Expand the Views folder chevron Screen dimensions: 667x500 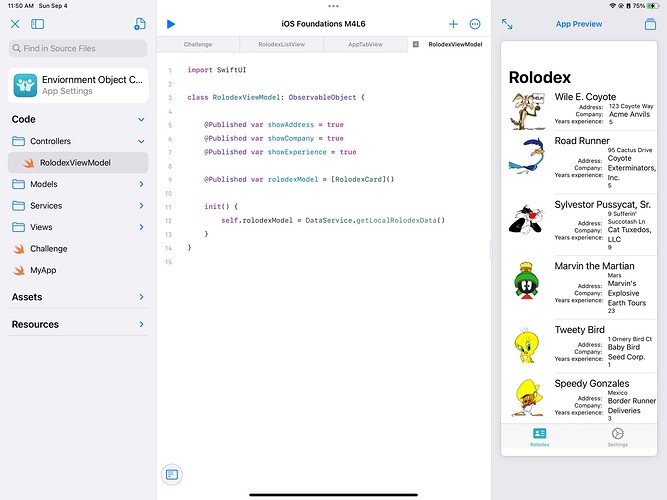[141, 227]
